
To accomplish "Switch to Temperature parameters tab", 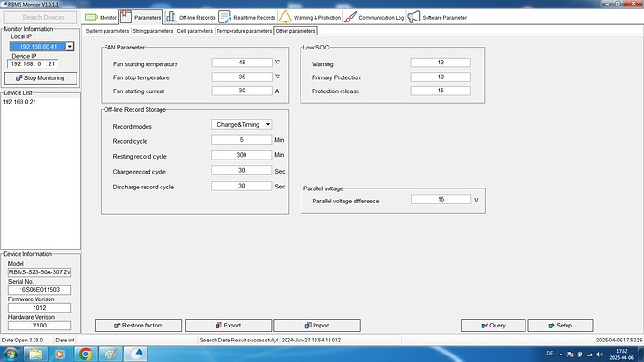I will (x=244, y=31).
